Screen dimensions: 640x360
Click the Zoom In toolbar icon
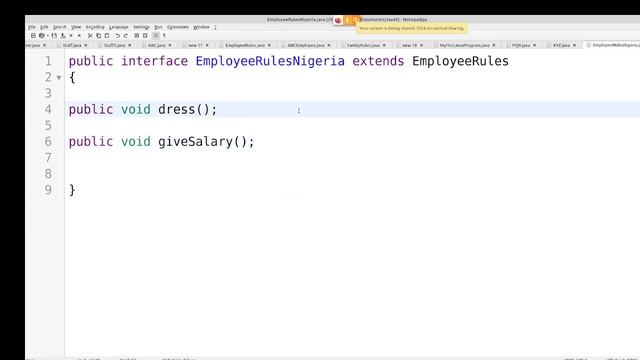136,36
